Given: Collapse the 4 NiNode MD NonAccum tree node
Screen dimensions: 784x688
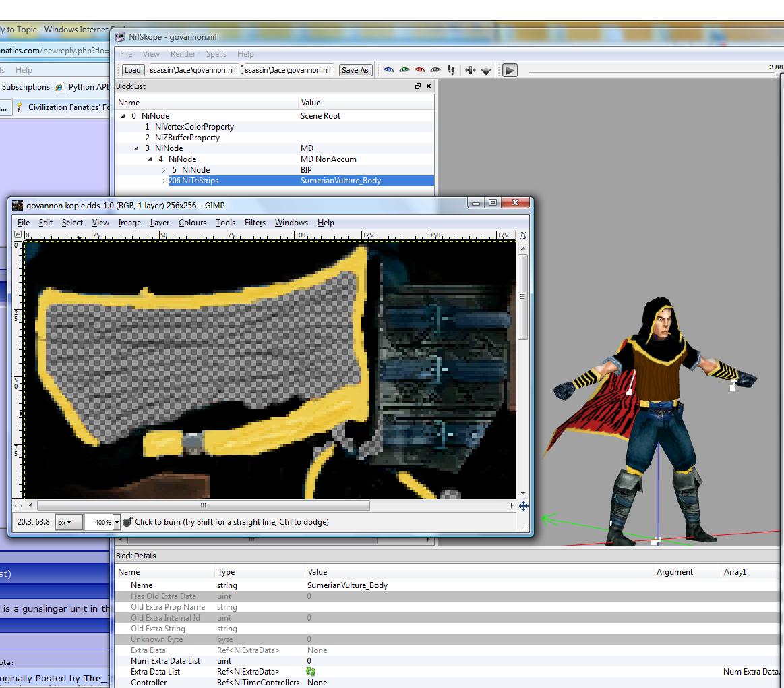Looking at the screenshot, I should tap(150, 159).
